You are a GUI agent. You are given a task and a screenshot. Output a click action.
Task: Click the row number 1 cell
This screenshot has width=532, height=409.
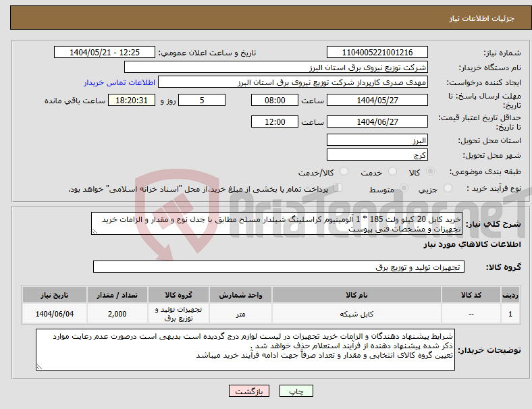point(510,314)
